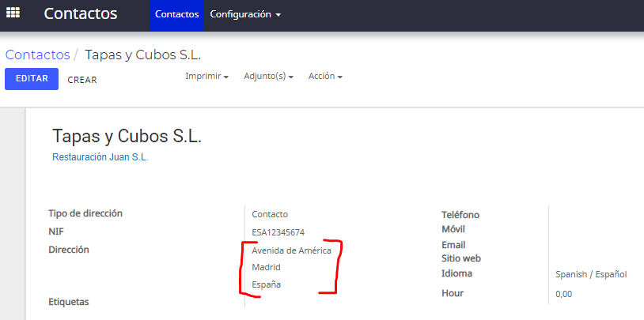Select the Contacto address type value
This screenshot has width=644, height=320.
click(x=270, y=214)
